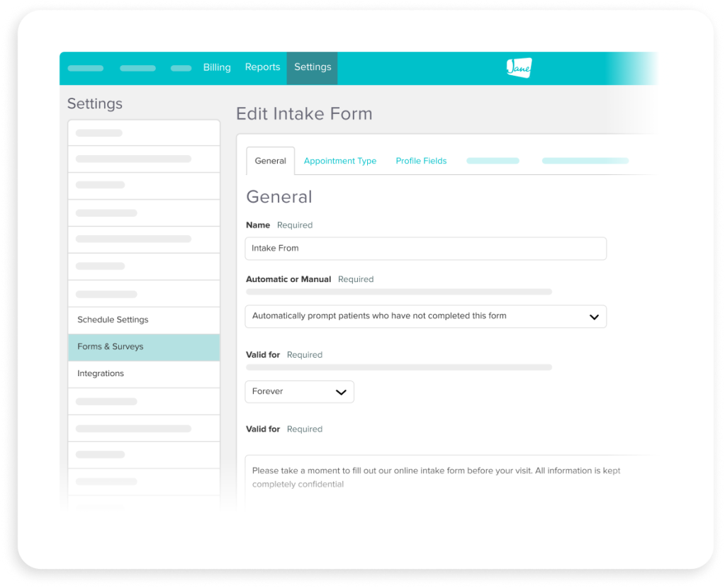Expand the 'Forever' Valid for dropdown
This screenshot has width=725, height=588.
(299, 392)
